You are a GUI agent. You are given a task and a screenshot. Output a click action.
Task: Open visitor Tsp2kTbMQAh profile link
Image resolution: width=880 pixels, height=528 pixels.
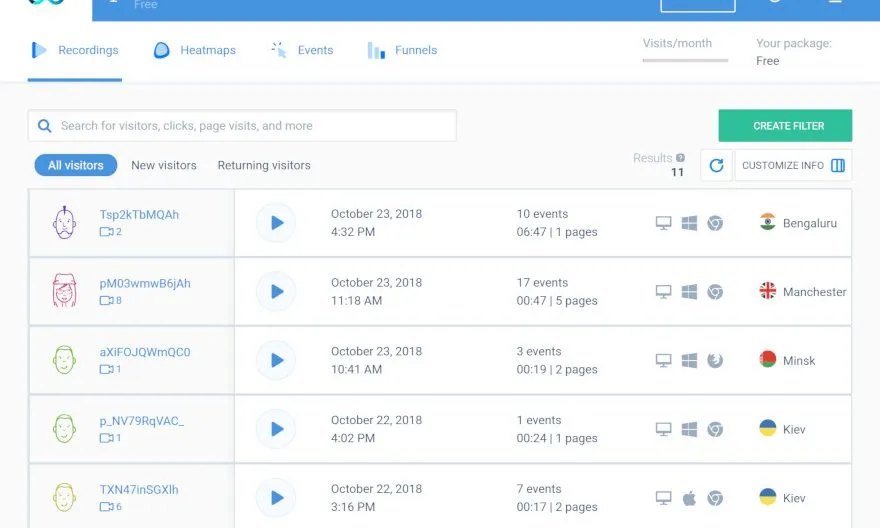(x=139, y=214)
